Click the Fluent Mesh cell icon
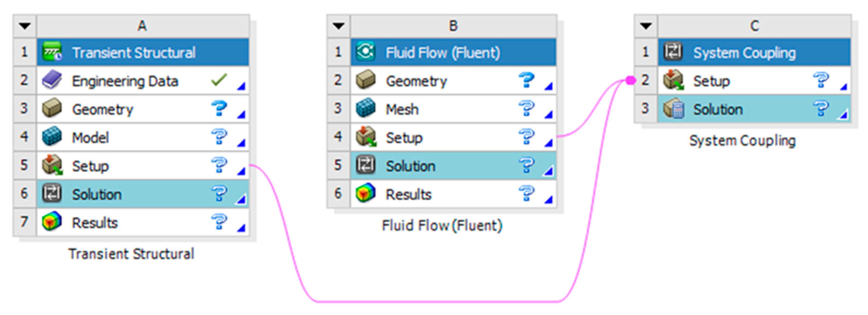868x315 pixels. [x=366, y=108]
